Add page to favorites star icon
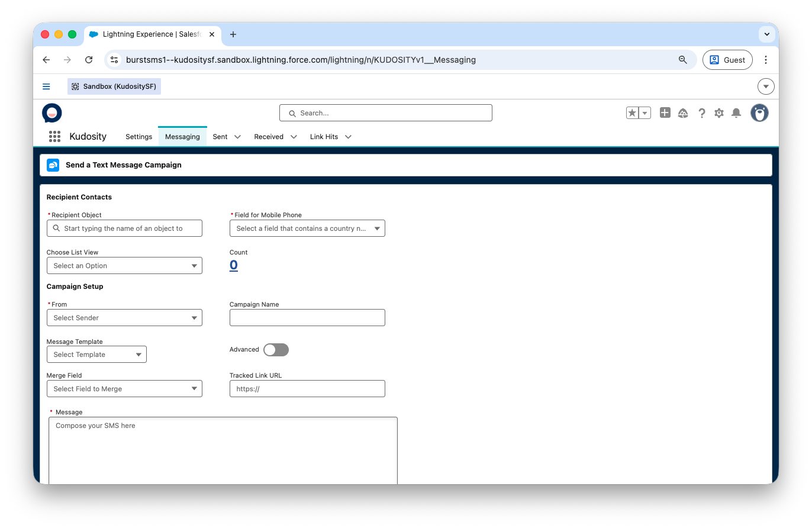Image resolution: width=812 pixels, height=528 pixels. tap(633, 113)
